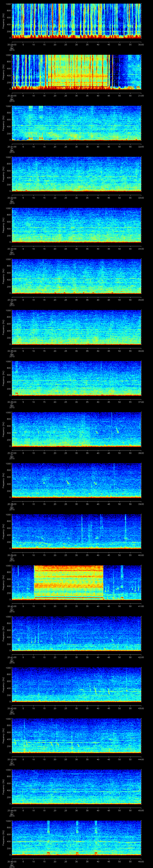Select the spectrogram panel beginning 20:31:00
This screenshot has width=153, height=868.
tap(76, 123)
